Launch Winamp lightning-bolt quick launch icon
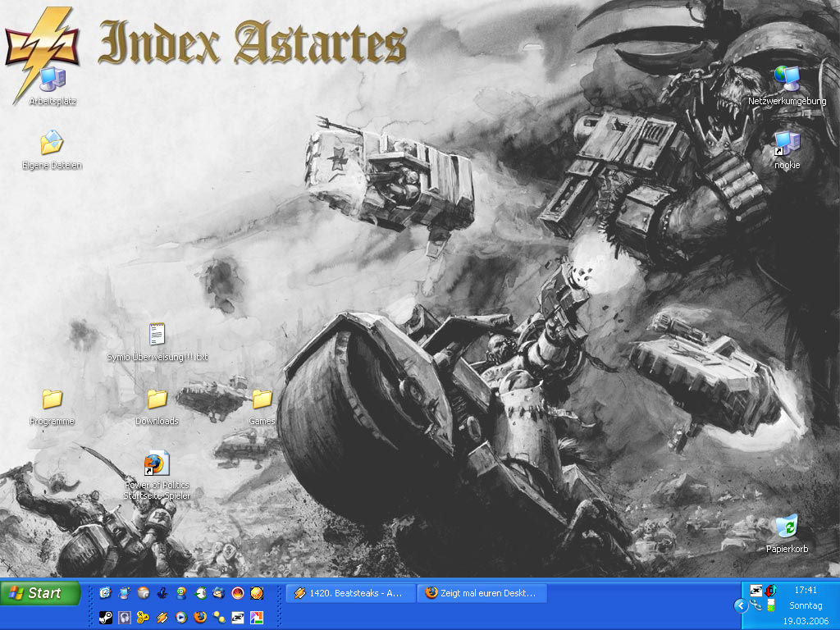840x630 pixels. pyautogui.click(x=162, y=618)
